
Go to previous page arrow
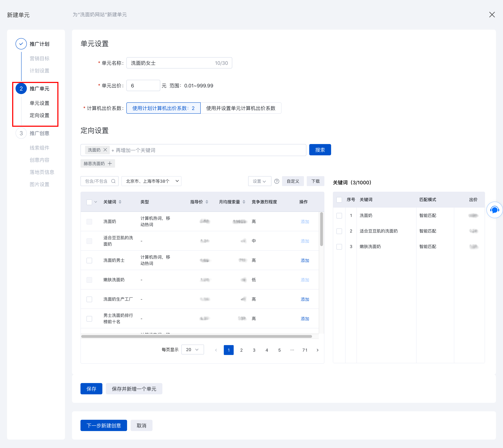[x=216, y=350]
